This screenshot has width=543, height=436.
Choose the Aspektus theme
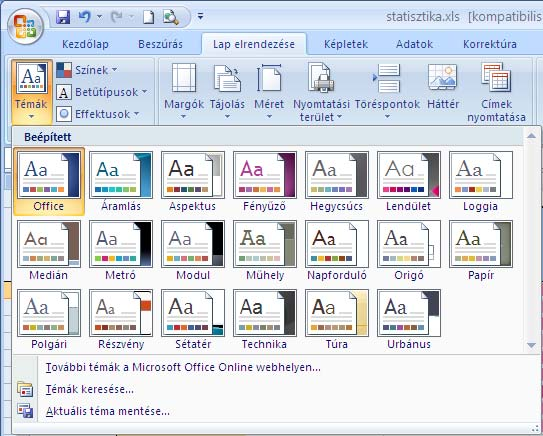[193, 182]
